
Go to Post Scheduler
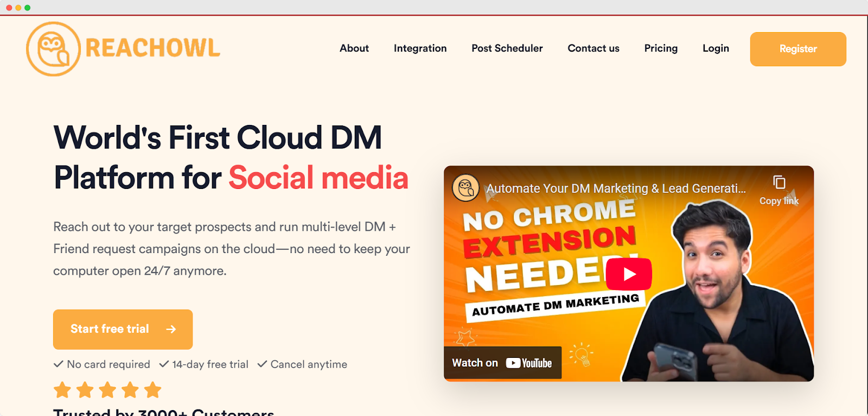(x=507, y=48)
